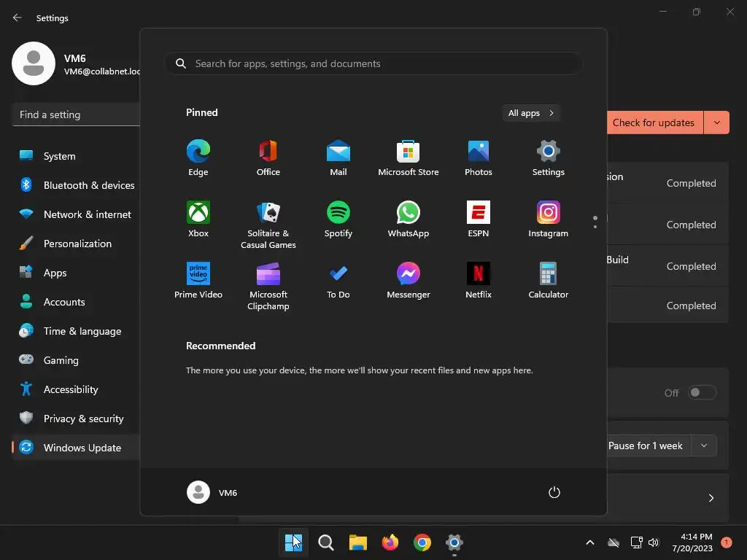Open WhatsApp pinned app
Image resolution: width=747 pixels, height=560 pixels.
pyautogui.click(x=409, y=219)
